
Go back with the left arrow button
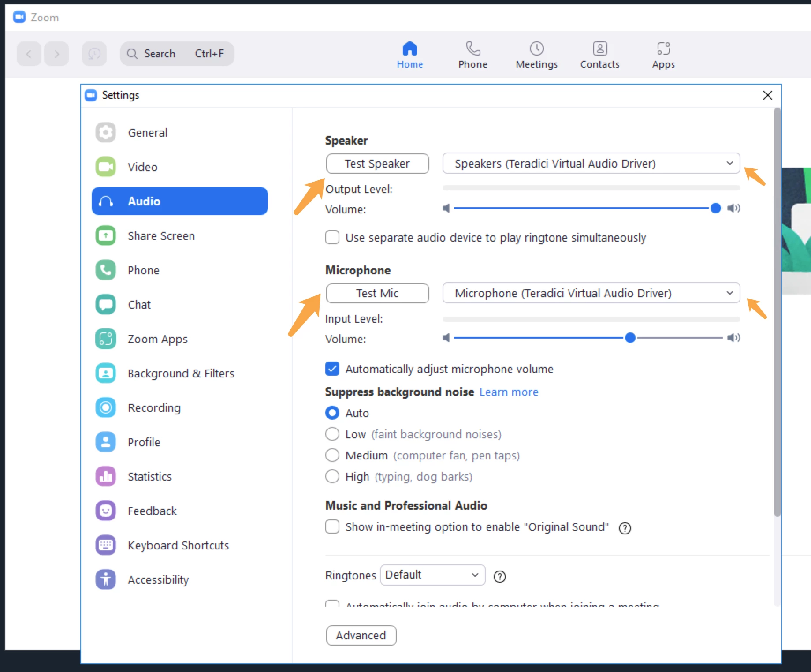click(29, 54)
